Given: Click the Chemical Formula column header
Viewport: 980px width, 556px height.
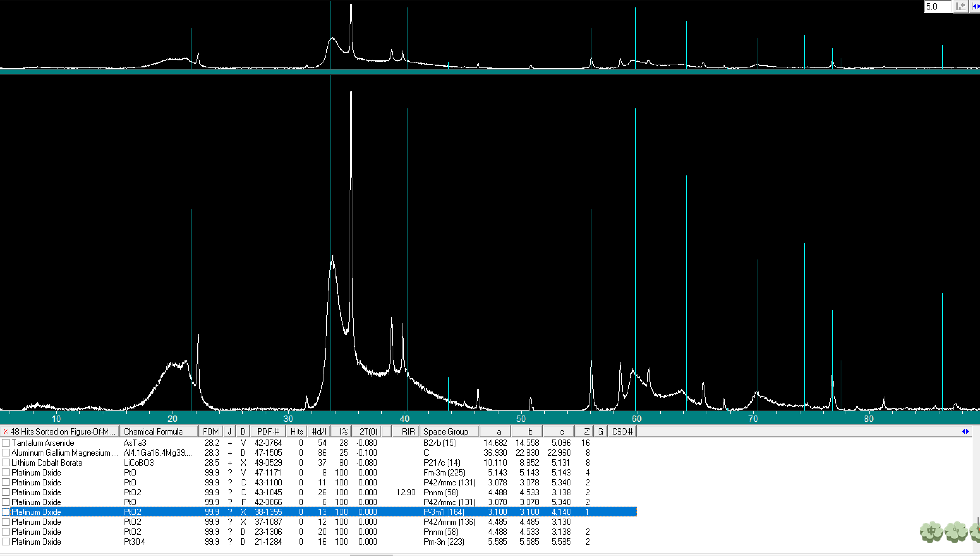Looking at the screenshot, I should coord(153,431).
